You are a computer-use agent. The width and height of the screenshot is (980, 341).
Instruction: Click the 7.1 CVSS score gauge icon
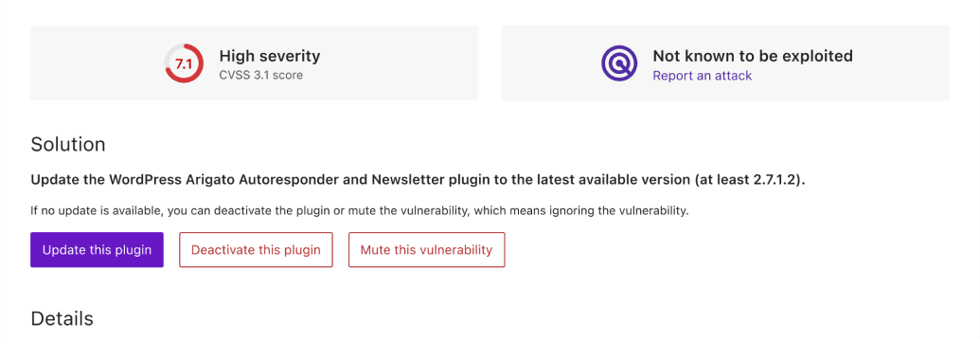184,63
